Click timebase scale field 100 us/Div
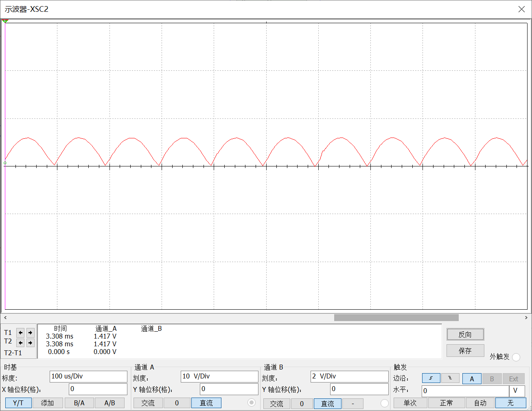This screenshot has width=532, height=411. coord(88,376)
